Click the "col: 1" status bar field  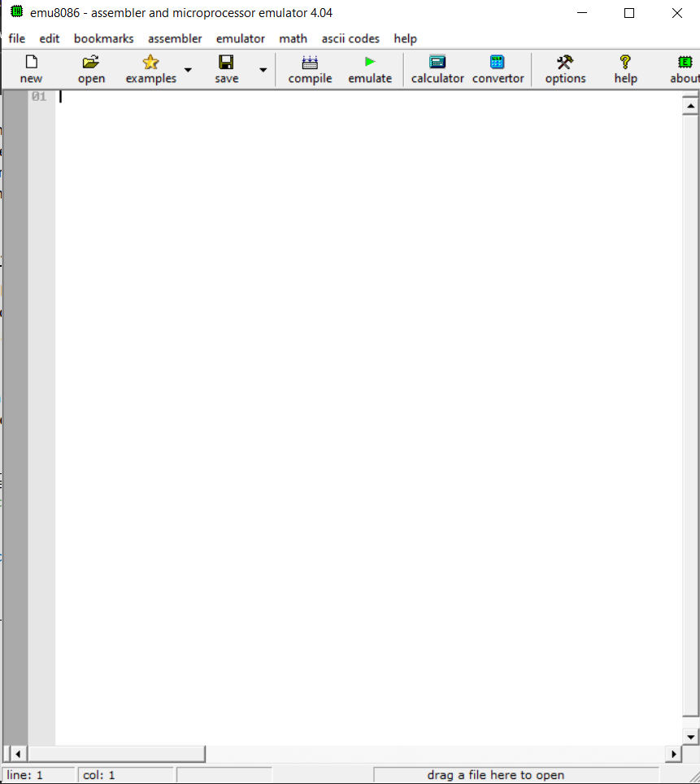coord(125,775)
